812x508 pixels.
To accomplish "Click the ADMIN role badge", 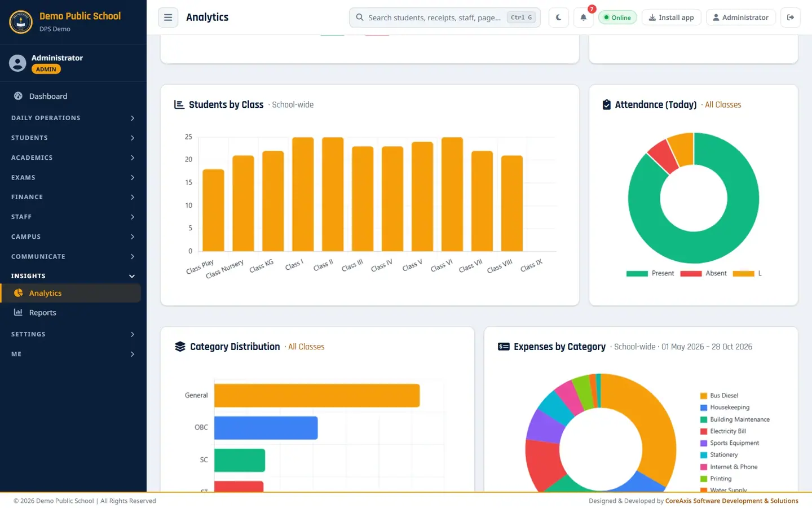I will point(46,69).
